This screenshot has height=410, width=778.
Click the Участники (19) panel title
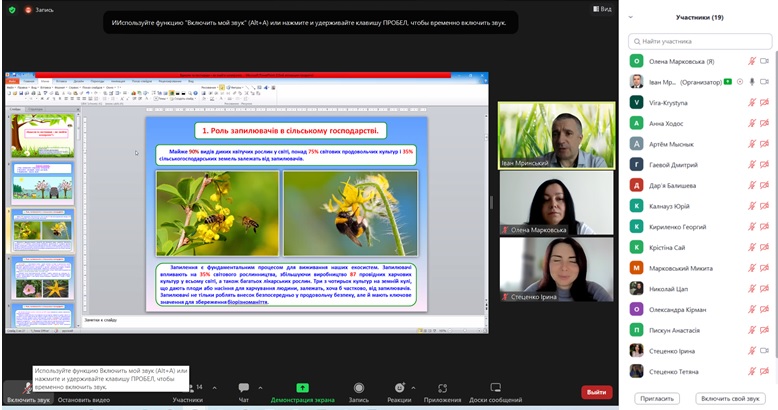pyautogui.click(x=700, y=17)
